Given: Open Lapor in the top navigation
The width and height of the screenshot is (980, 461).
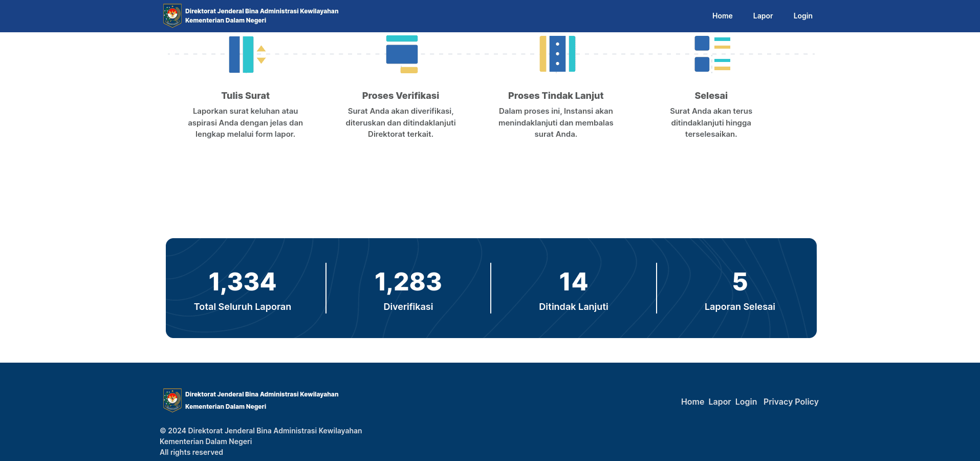Looking at the screenshot, I should [763, 16].
